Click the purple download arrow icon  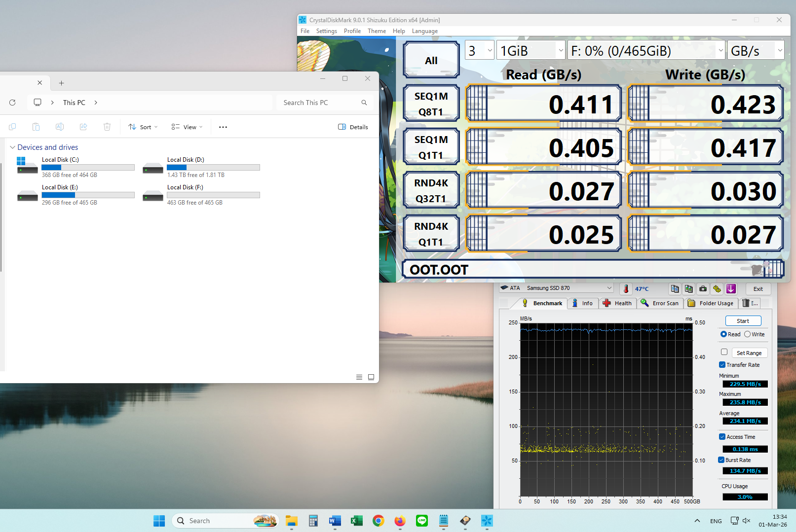point(731,289)
